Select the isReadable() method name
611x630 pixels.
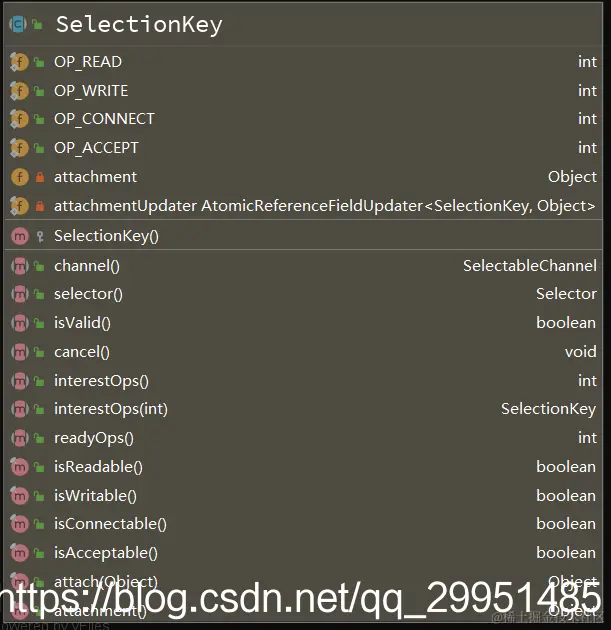pos(98,467)
